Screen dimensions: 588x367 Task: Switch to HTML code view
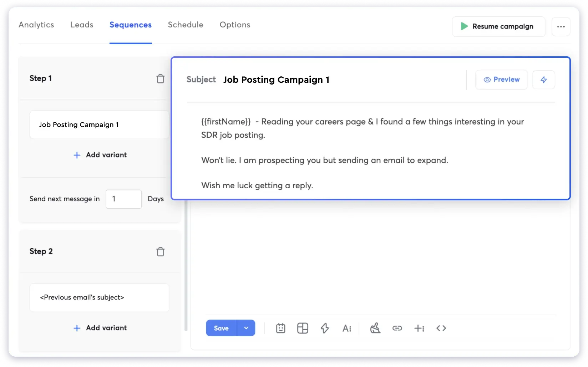(441, 328)
